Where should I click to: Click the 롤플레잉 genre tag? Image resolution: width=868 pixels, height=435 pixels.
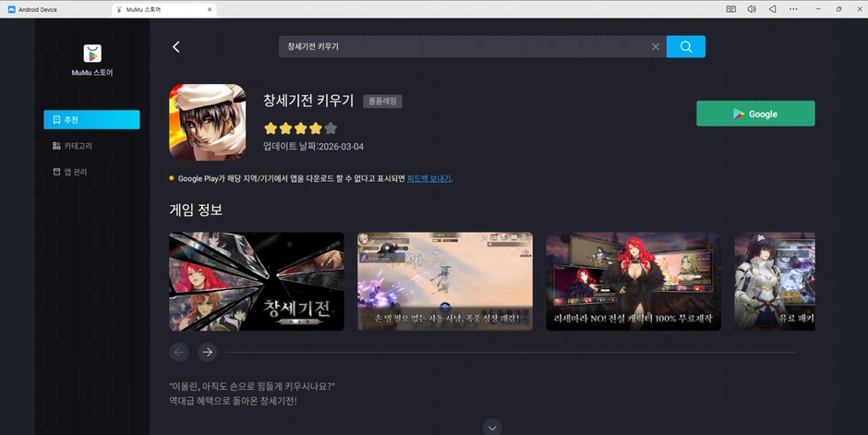pyautogui.click(x=382, y=102)
